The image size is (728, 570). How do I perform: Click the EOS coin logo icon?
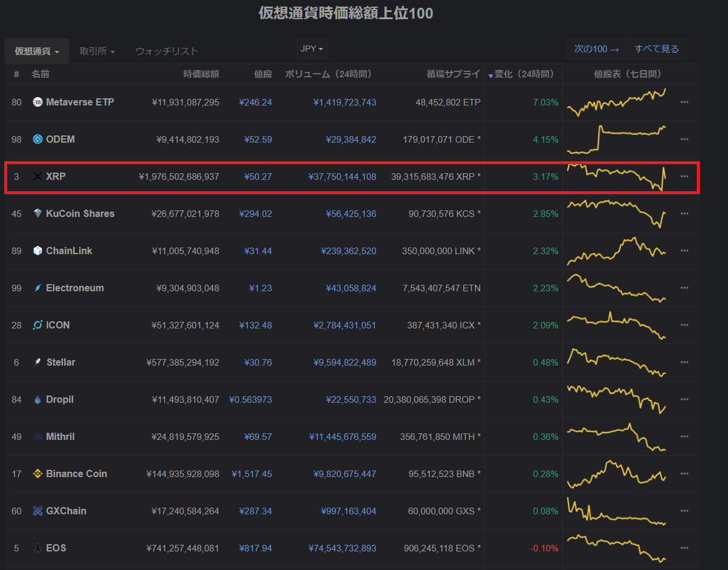38,548
